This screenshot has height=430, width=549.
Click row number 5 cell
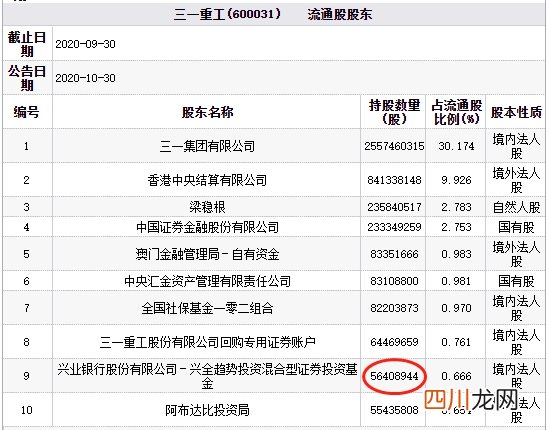coord(27,254)
